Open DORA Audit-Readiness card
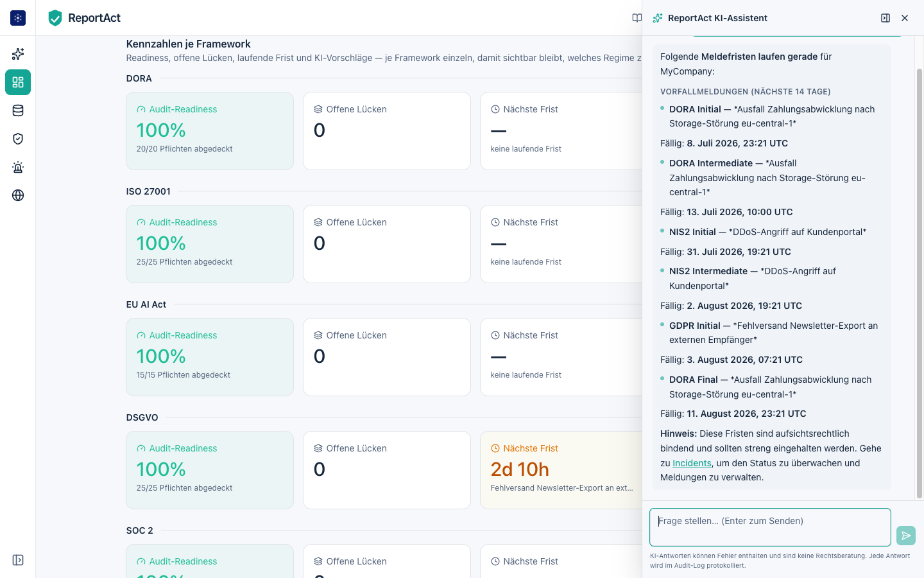Image resolution: width=924 pixels, height=578 pixels. pos(210,131)
